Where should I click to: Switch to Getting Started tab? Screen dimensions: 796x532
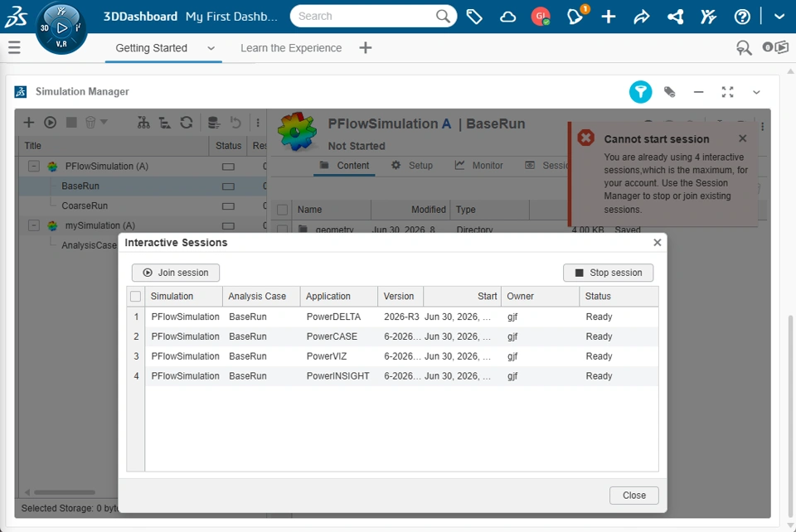151,48
